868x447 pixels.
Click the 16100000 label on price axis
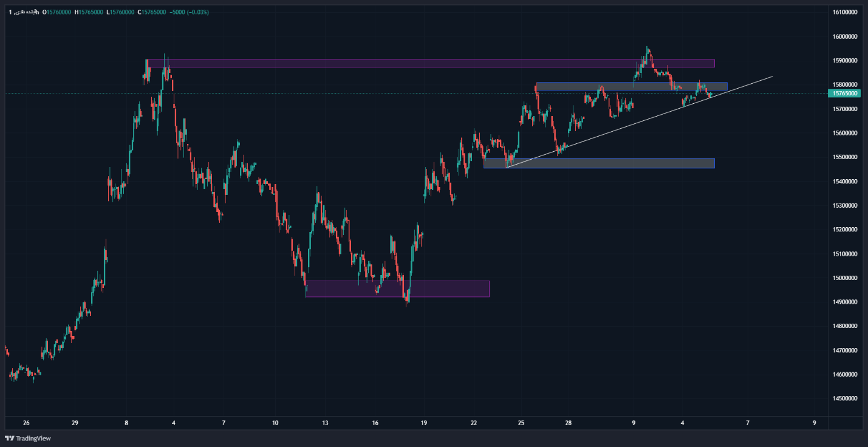(845, 12)
